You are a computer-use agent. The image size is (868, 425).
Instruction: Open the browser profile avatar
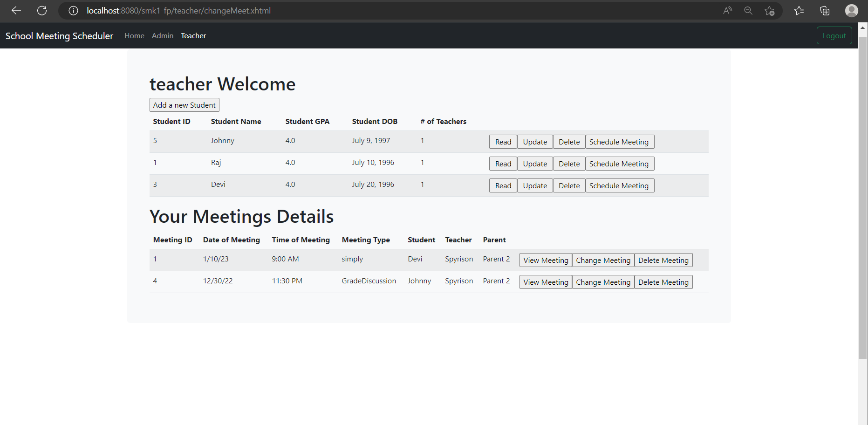click(x=852, y=11)
